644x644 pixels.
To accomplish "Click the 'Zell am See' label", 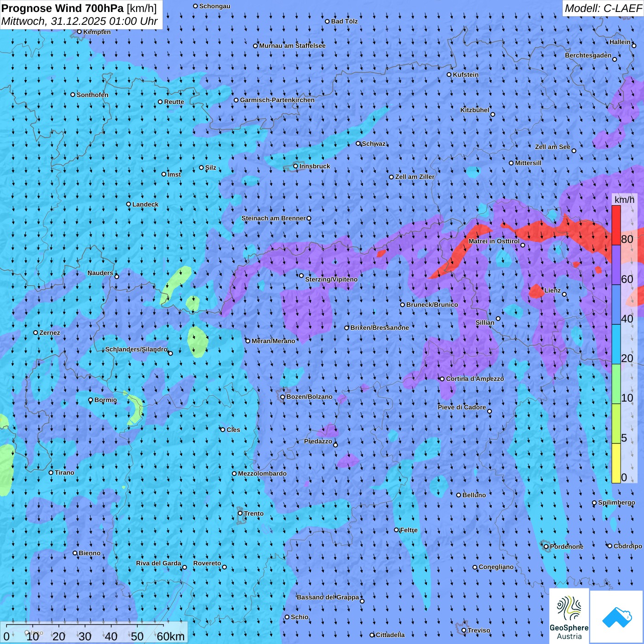I will coord(552,147).
